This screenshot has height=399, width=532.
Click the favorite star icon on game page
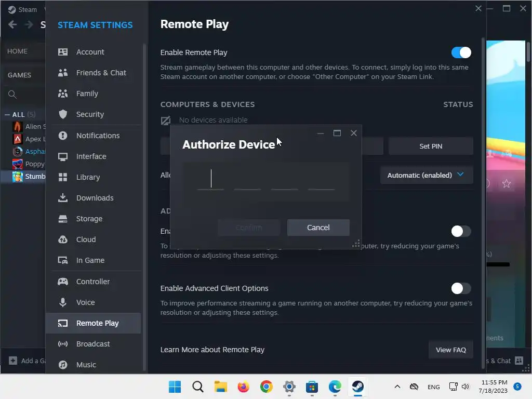coord(506,183)
